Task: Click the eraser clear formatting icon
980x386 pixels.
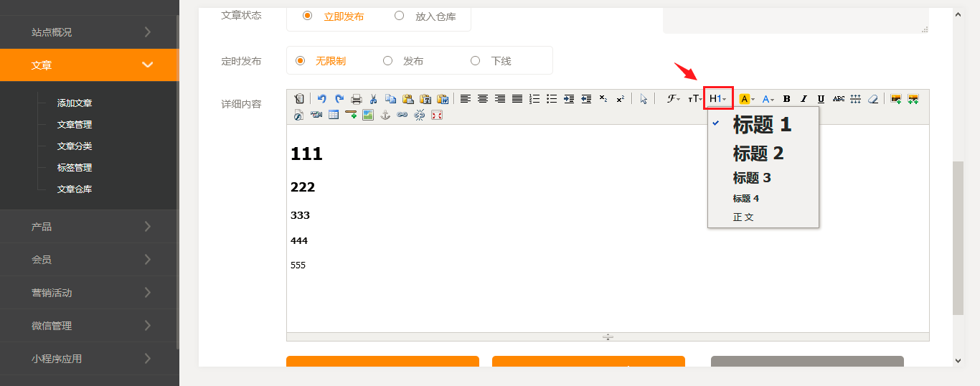Action: click(x=872, y=99)
